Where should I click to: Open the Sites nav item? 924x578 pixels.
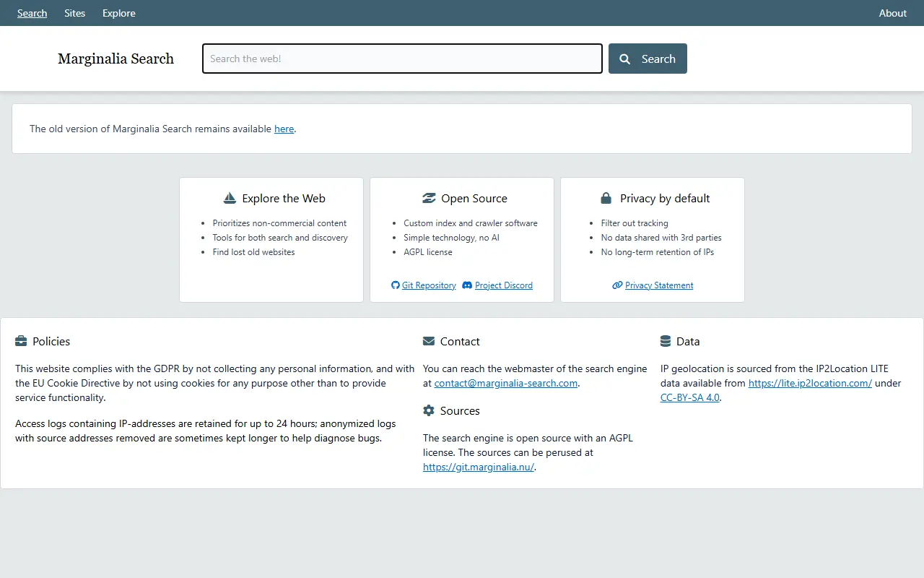pos(75,13)
